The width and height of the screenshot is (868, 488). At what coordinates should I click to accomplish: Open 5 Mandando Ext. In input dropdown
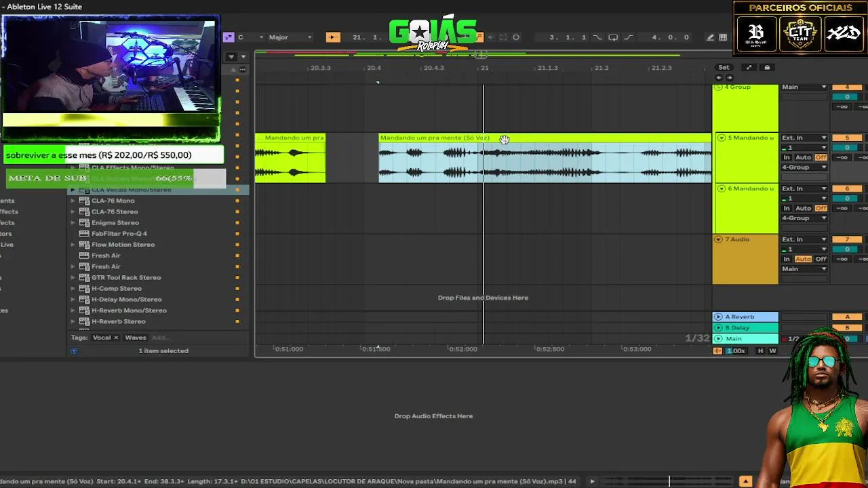point(804,138)
